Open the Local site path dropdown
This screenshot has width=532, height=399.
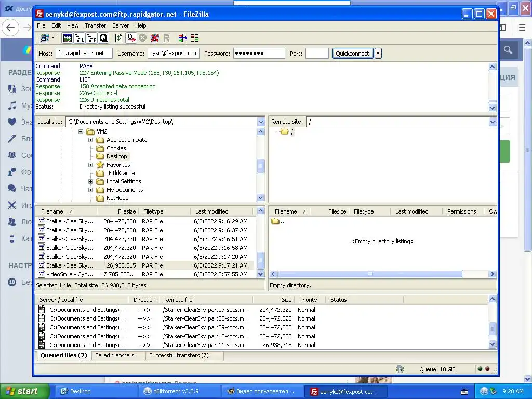click(x=261, y=122)
